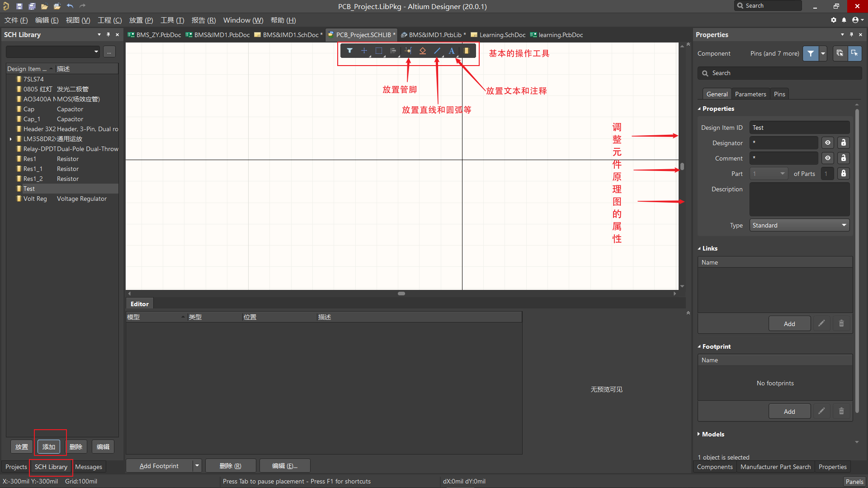Open the notifications bell icon
868x488 pixels.
click(844, 20)
